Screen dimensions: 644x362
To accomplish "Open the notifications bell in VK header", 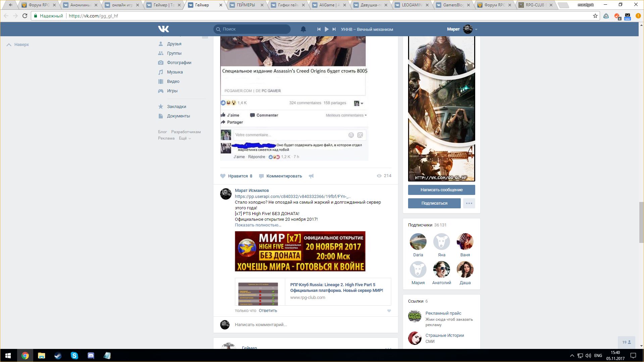I will pos(303,29).
